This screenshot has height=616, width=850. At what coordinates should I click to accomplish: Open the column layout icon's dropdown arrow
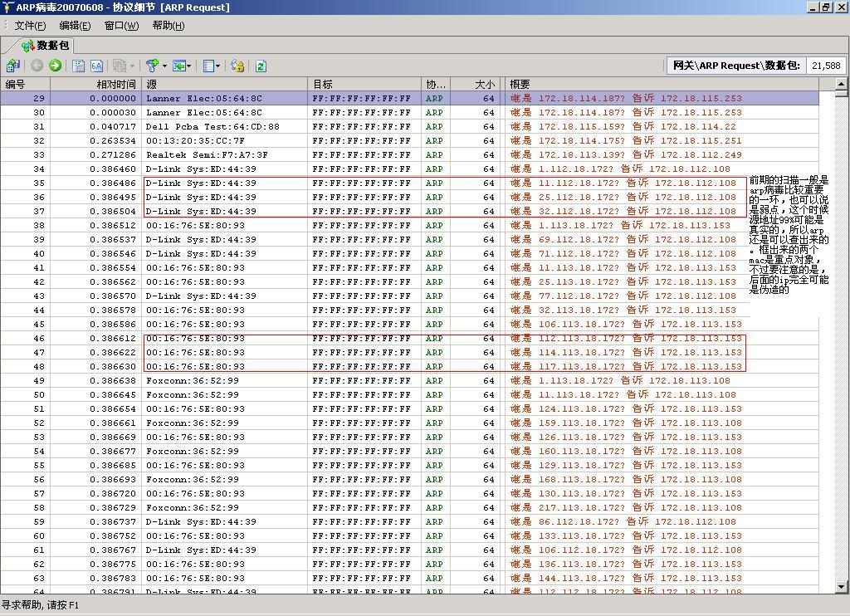pos(218,66)
